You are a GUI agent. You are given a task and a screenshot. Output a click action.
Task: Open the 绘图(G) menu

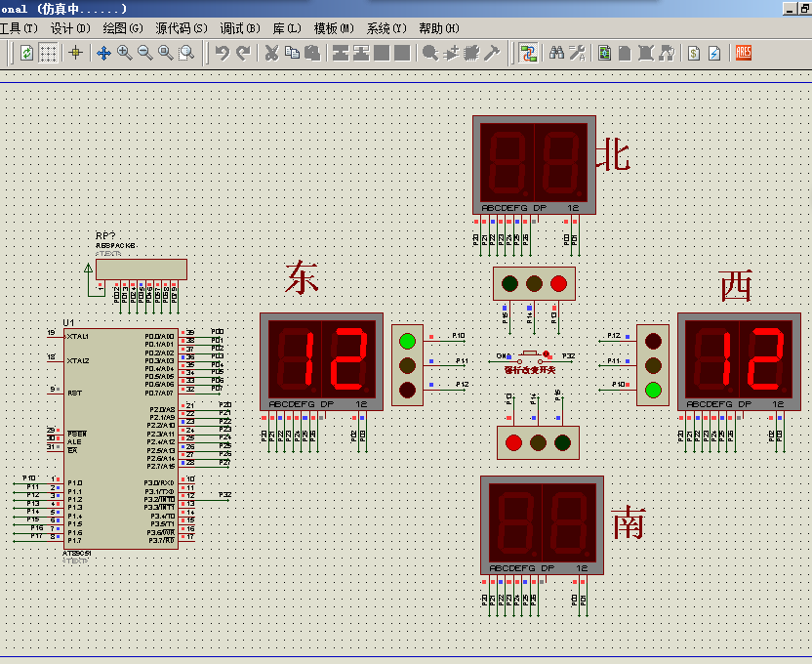pyautogui.click(x=123, y=28)
